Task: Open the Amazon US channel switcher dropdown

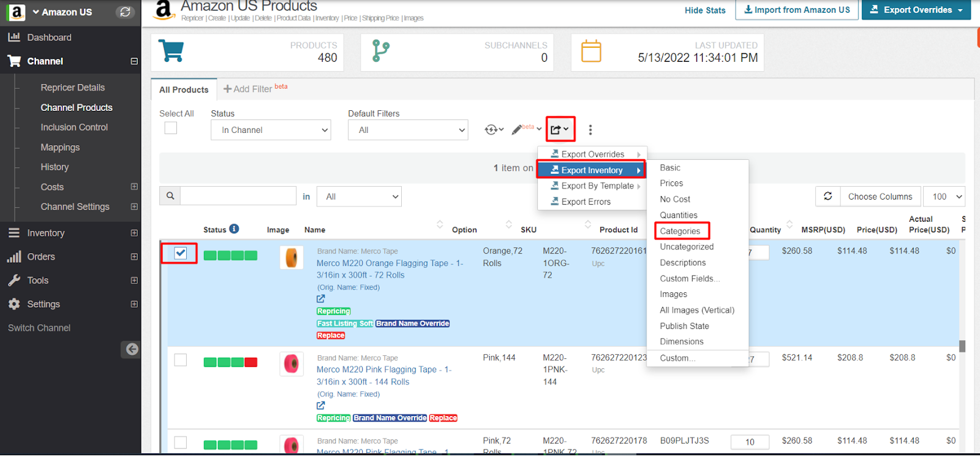Action: (62, 12)
